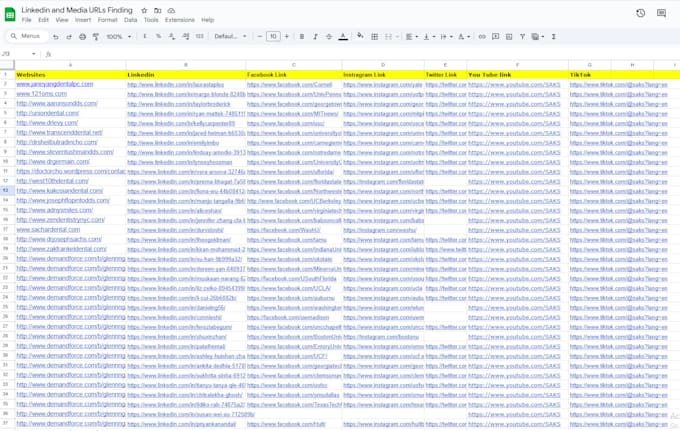Open the Tools menu
The height and width of the screenshot is (431, 680).
pos(151,20)
